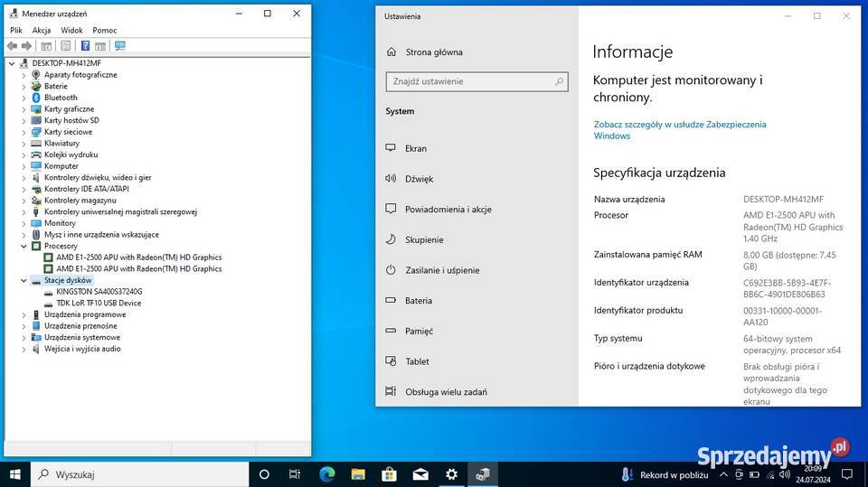Click the Wyszukaj taskbar search box
868x487 pixels.
point(139,474)
